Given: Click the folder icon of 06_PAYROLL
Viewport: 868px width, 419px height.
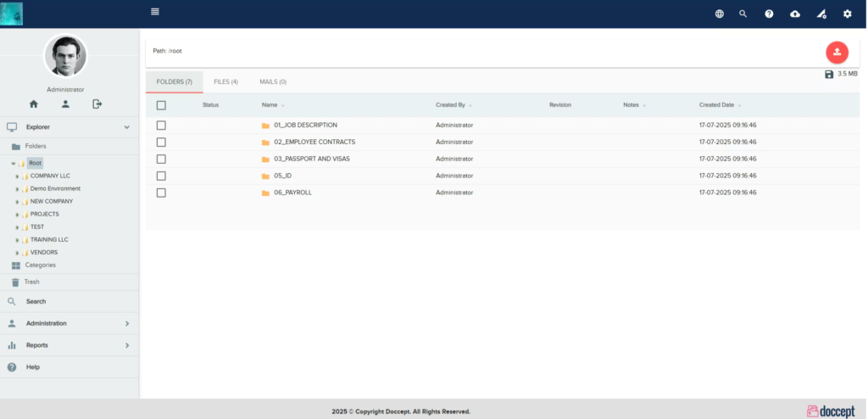Looking at the screenshot, I should (x=265, y=193).
